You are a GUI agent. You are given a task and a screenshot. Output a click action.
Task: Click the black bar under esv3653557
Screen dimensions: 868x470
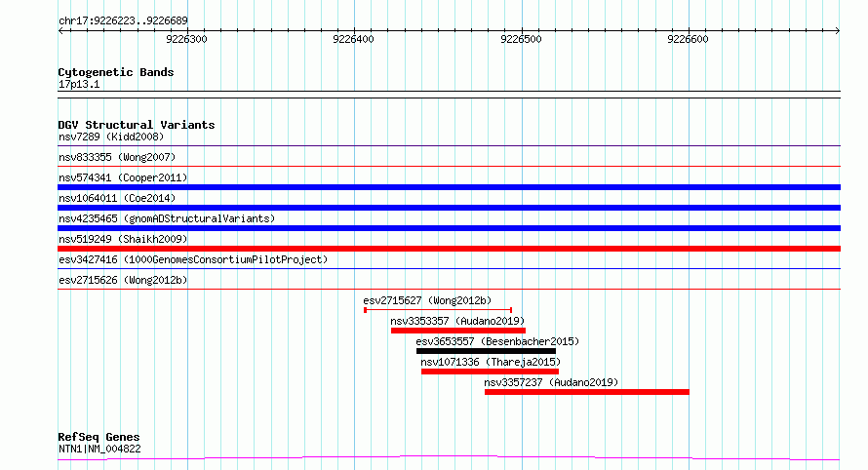(486, 351)
